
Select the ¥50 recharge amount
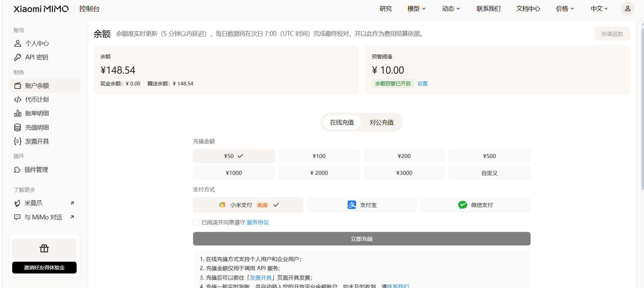coord(234,156)
